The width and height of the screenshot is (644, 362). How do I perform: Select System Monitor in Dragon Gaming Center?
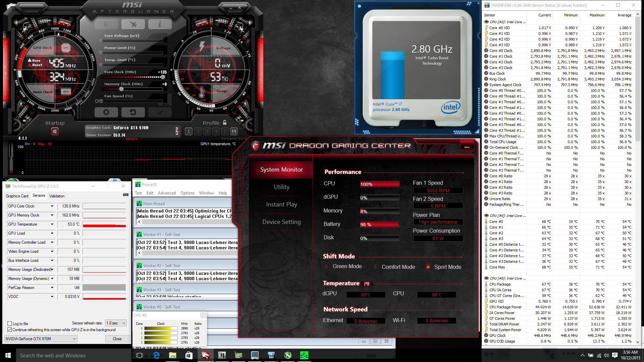(x=281, y=170)
